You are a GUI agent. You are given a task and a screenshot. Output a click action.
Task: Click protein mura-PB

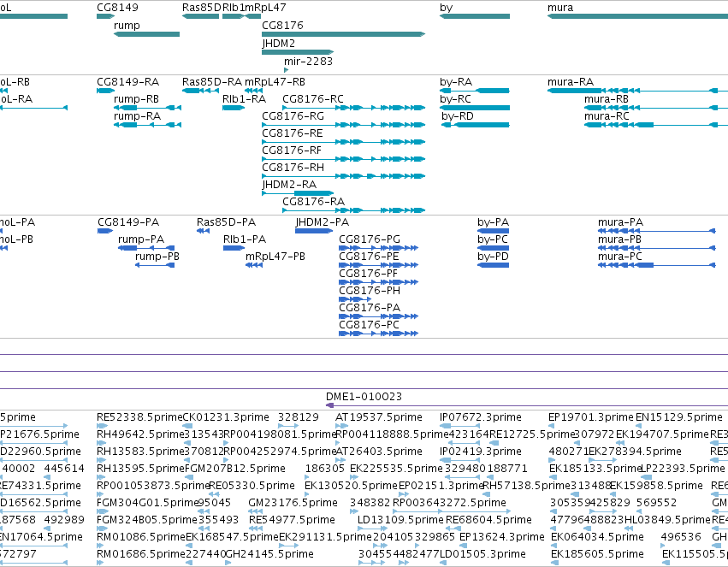pyautogui.click(x=620, y=239)
